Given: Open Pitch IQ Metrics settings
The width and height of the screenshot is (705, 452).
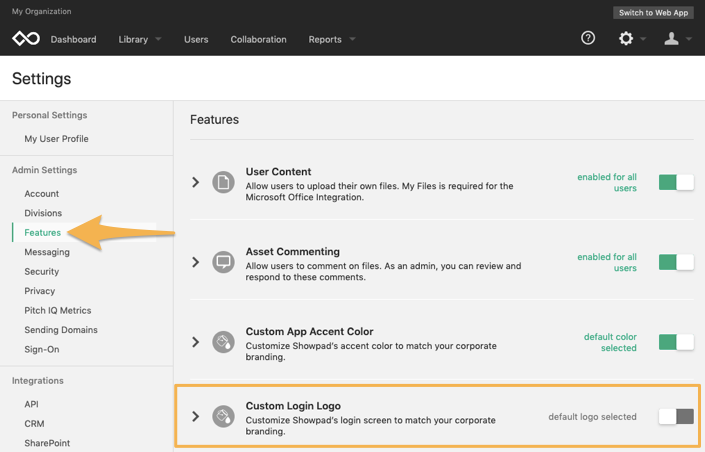Looking at the screenshot, I should pos(58,310).
